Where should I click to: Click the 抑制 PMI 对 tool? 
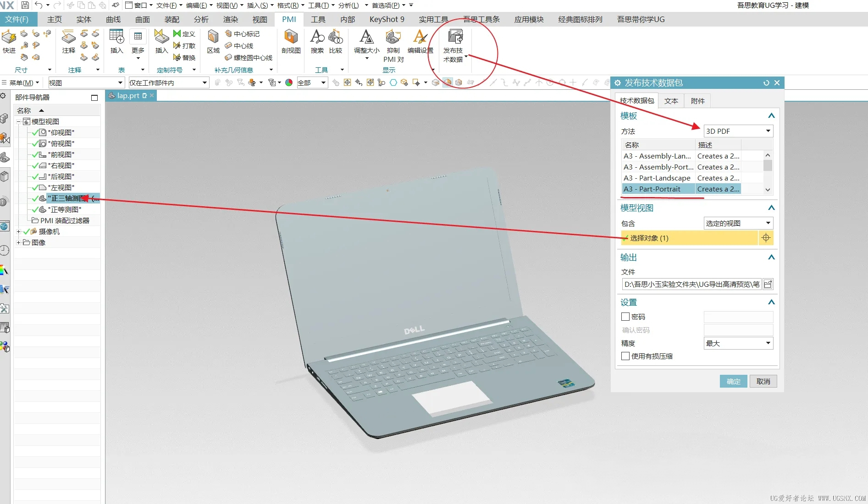(393, 46)
